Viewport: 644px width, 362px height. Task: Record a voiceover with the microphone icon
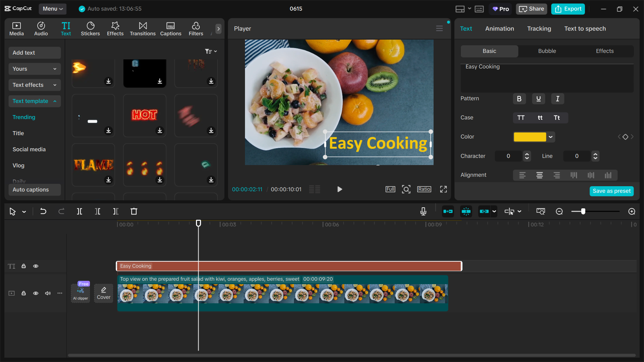(x=423, y=211)
